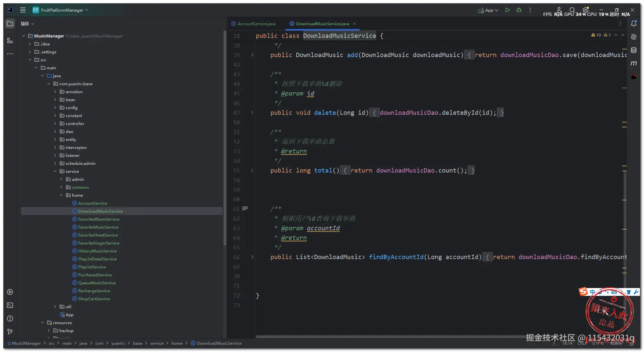Viewport: 644px width, 352px height.
Task: Collapse the service package
Action: [55, 171]
